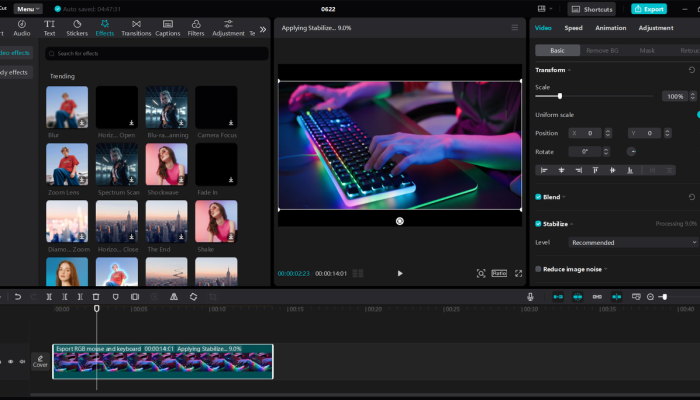Click the Scale slider handle
Screen dimensions: 700x400
tap(559, 96)
